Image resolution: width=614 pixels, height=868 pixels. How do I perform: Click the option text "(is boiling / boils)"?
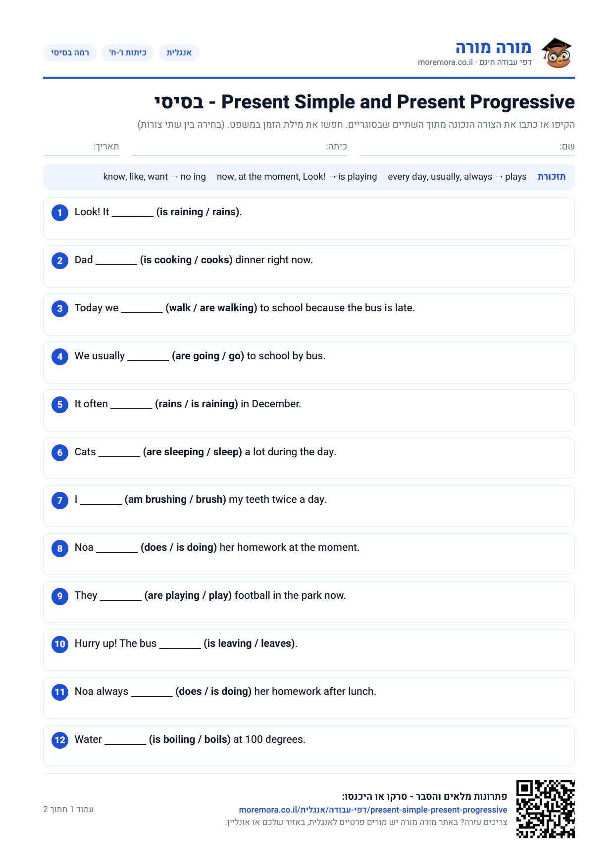click(x=190, y=739)
